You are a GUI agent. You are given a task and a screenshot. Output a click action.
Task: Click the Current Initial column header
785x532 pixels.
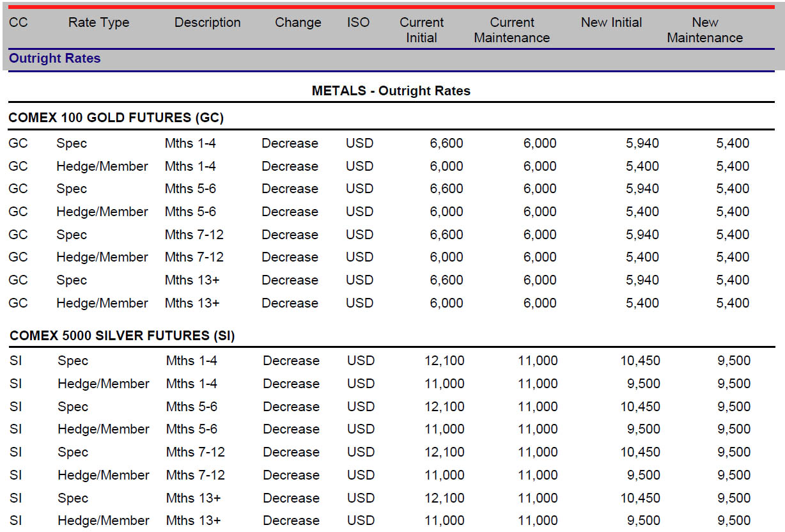422,30
